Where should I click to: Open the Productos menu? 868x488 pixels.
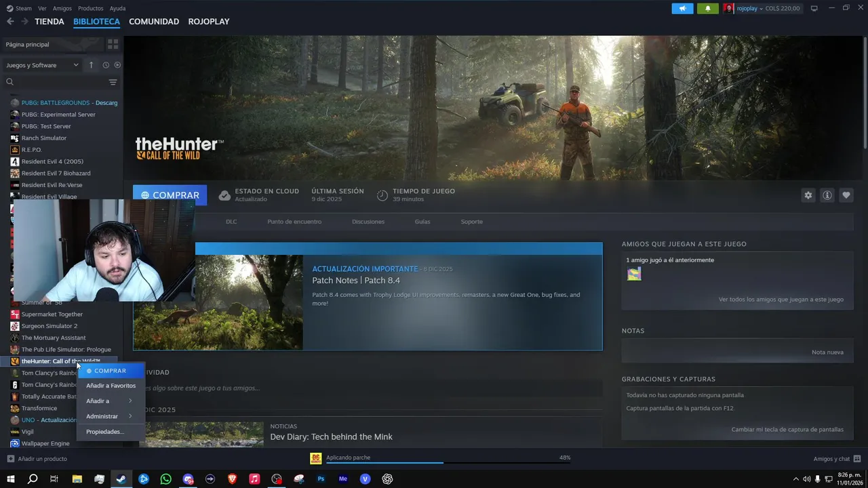(x=91, y=8)
